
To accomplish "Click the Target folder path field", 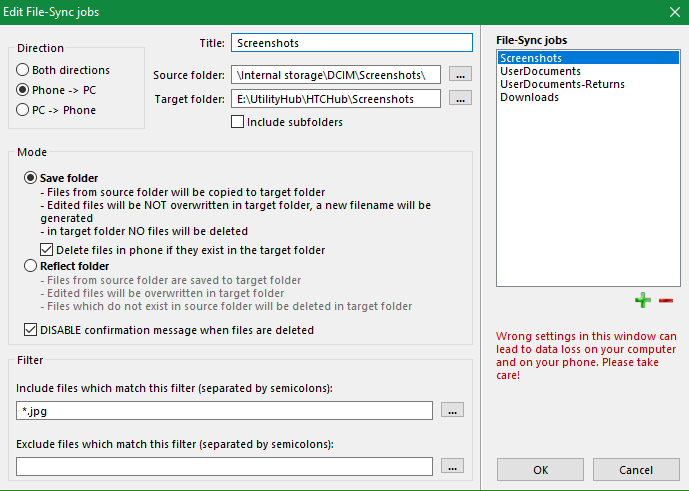I will coord(336,99).
